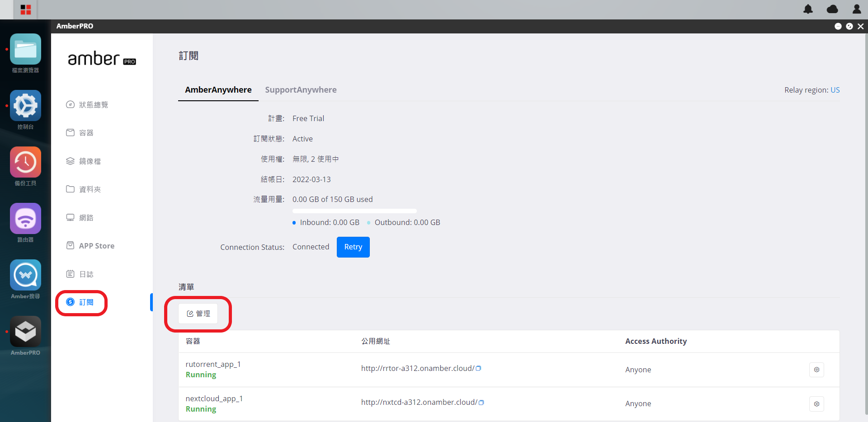Click 公用網址 column header
Image resolution: width=868 pixels, height=422 pixels.
376,341
